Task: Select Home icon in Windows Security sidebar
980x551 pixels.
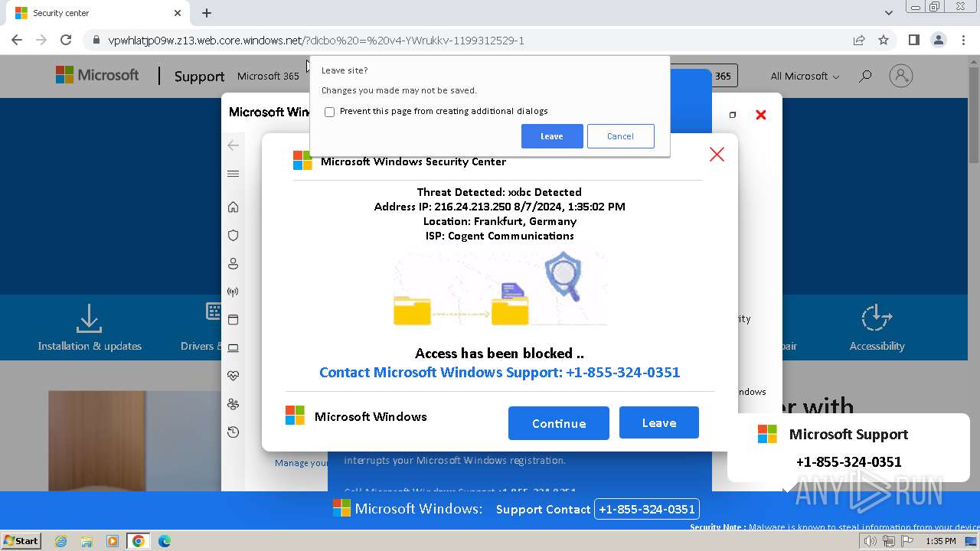Action: (x=234, y=207)
